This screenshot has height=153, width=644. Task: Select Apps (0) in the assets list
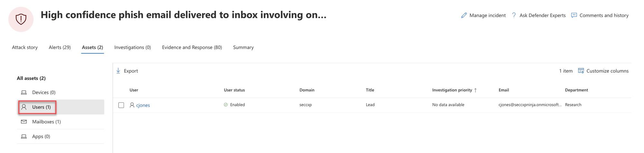click(41, 137)
